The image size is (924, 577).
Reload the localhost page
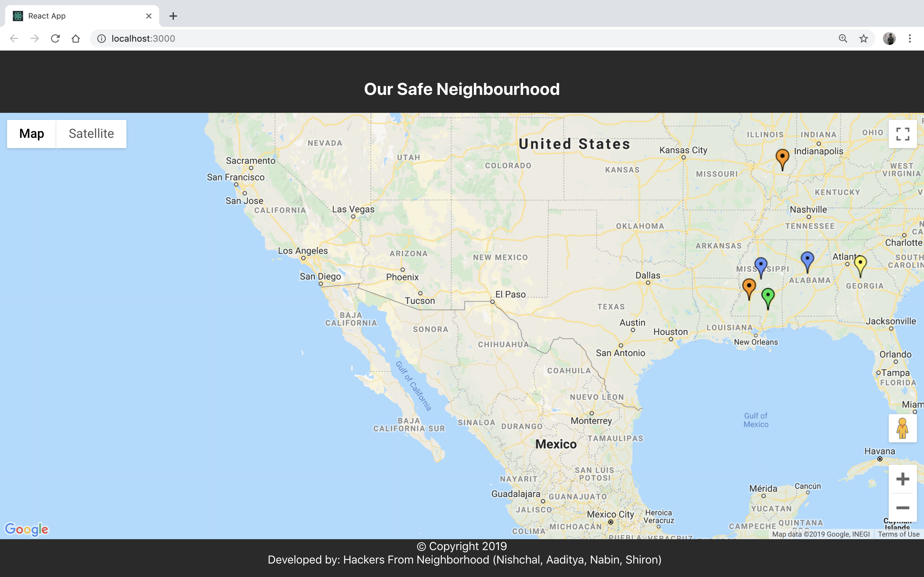56,38
